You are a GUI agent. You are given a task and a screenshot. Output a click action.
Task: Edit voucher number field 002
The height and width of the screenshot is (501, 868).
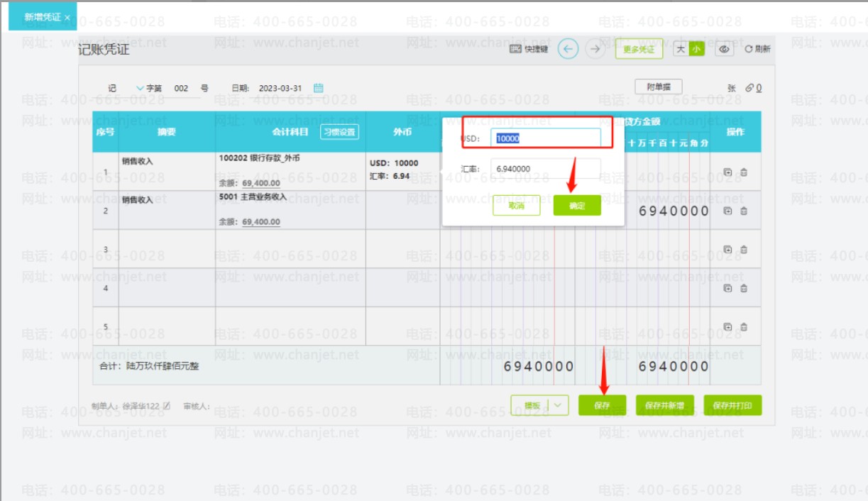pyautogui.click(x=181, y=89)
